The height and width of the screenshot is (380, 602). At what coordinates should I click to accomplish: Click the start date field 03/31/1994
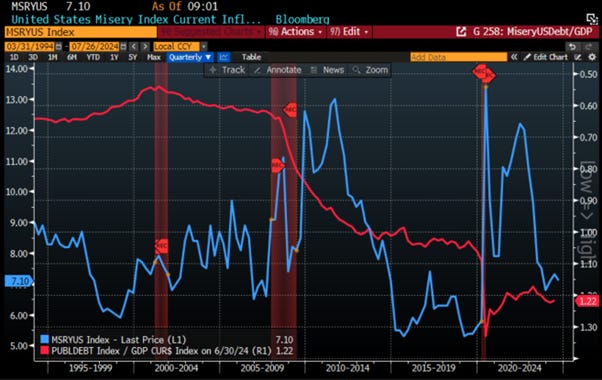tap(30, 46)
